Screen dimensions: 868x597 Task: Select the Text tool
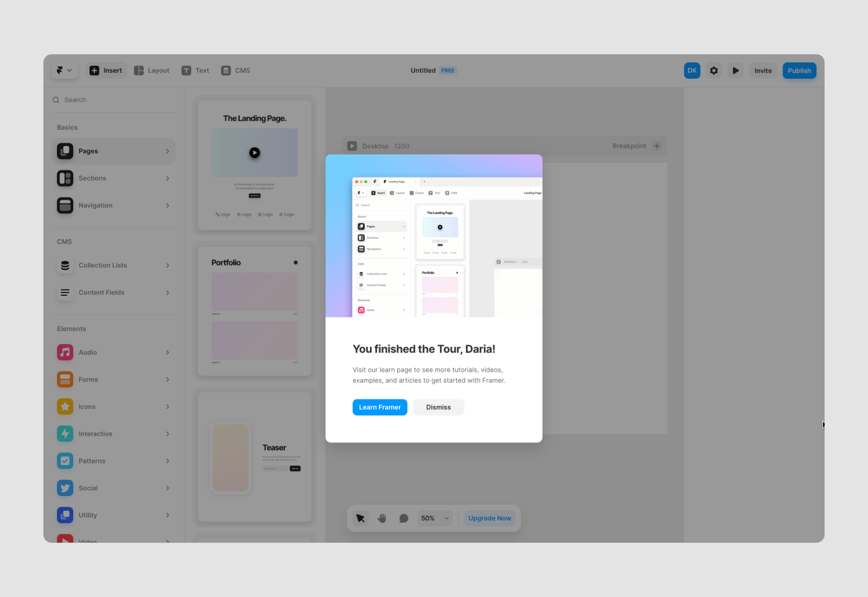196,71
